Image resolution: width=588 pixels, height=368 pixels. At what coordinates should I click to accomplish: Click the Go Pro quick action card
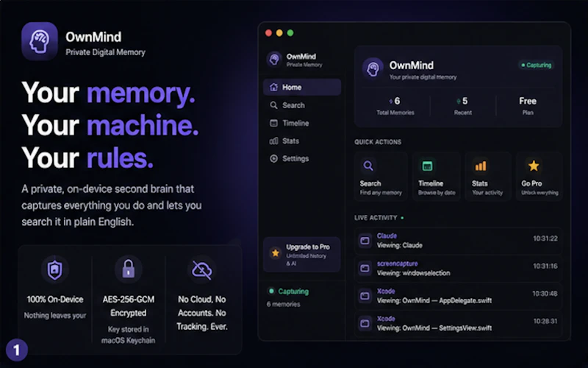point(539,176)
